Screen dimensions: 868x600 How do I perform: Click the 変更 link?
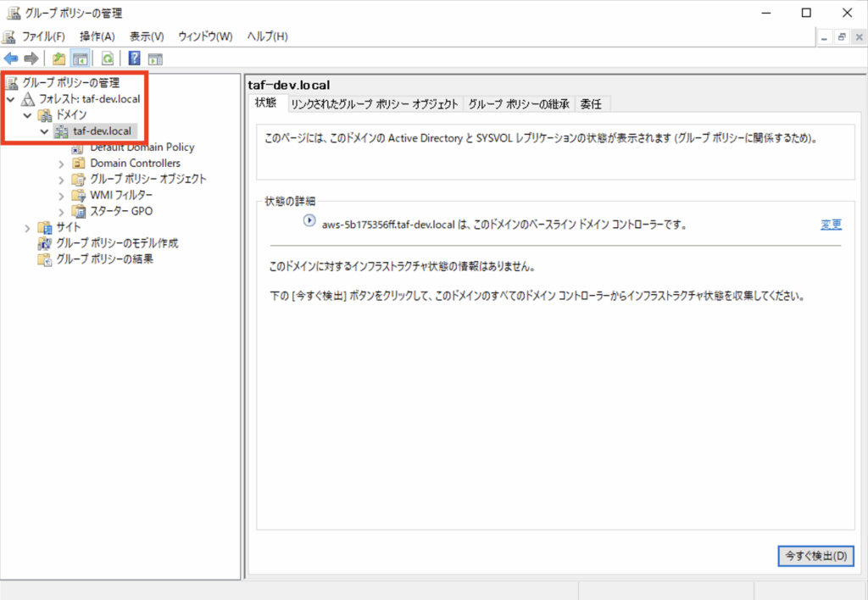pos(831,225)
